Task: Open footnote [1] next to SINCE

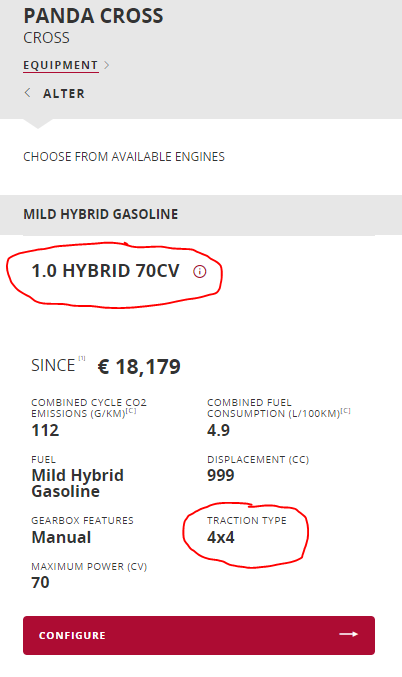Action: [x=82, y=358]
